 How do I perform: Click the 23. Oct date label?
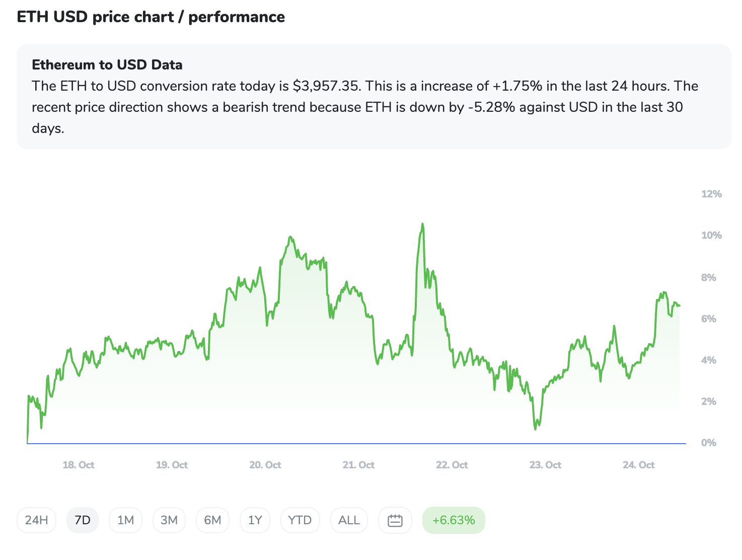545,465
